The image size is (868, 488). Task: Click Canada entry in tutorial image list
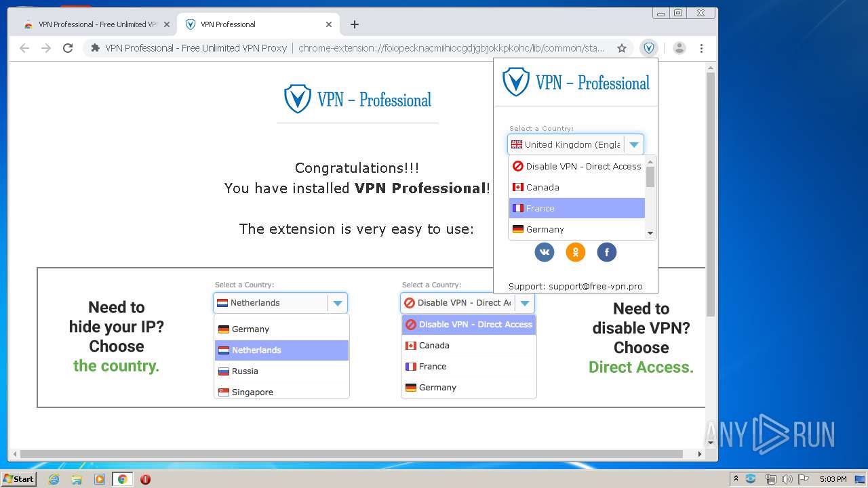(x=469, y=345)
